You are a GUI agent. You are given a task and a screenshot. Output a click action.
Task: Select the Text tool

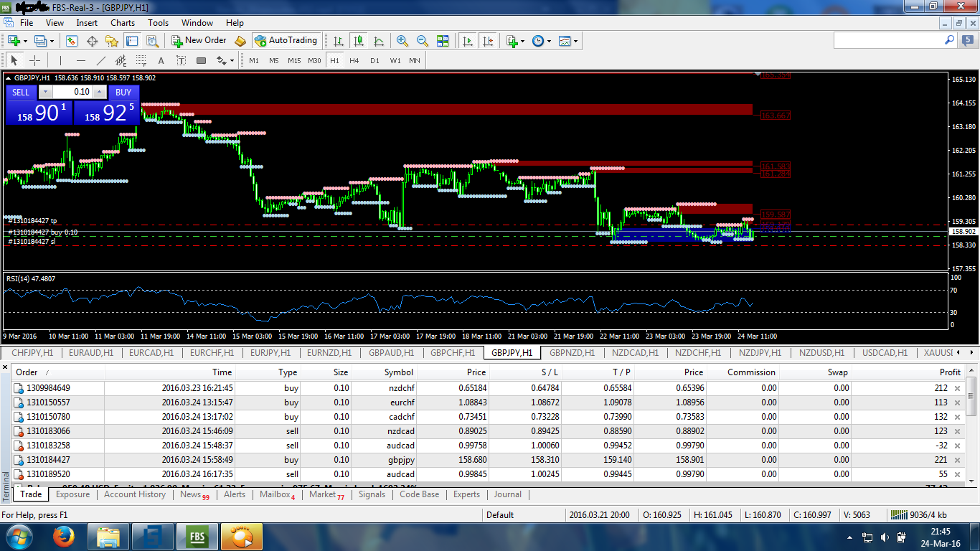(x=161, y=60)
